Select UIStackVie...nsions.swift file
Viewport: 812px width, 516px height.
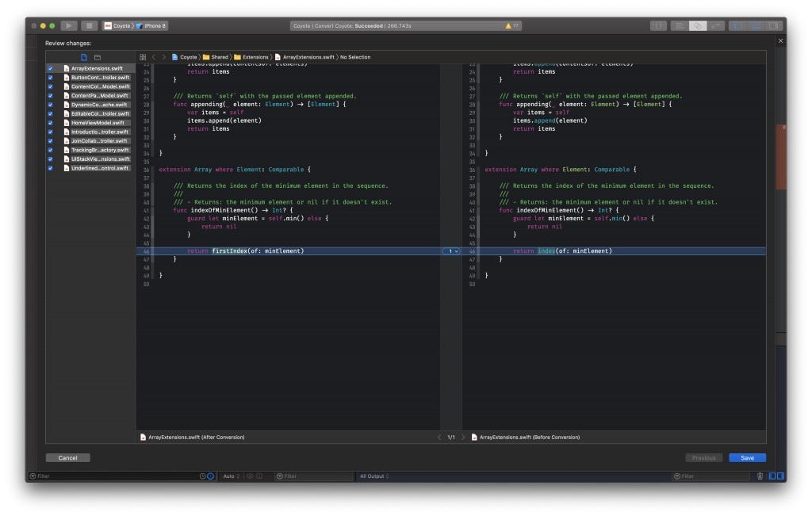tap(96, 159)
